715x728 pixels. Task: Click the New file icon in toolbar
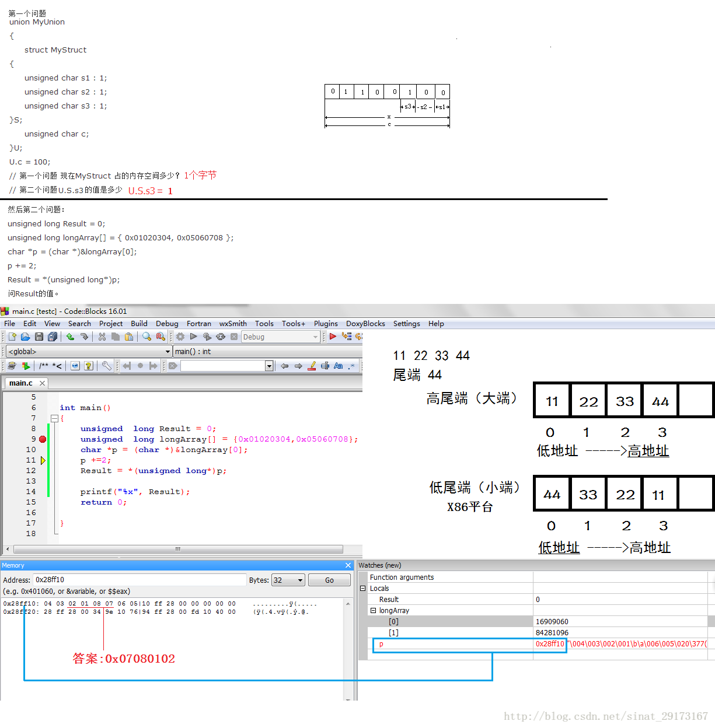click(12, 337)
